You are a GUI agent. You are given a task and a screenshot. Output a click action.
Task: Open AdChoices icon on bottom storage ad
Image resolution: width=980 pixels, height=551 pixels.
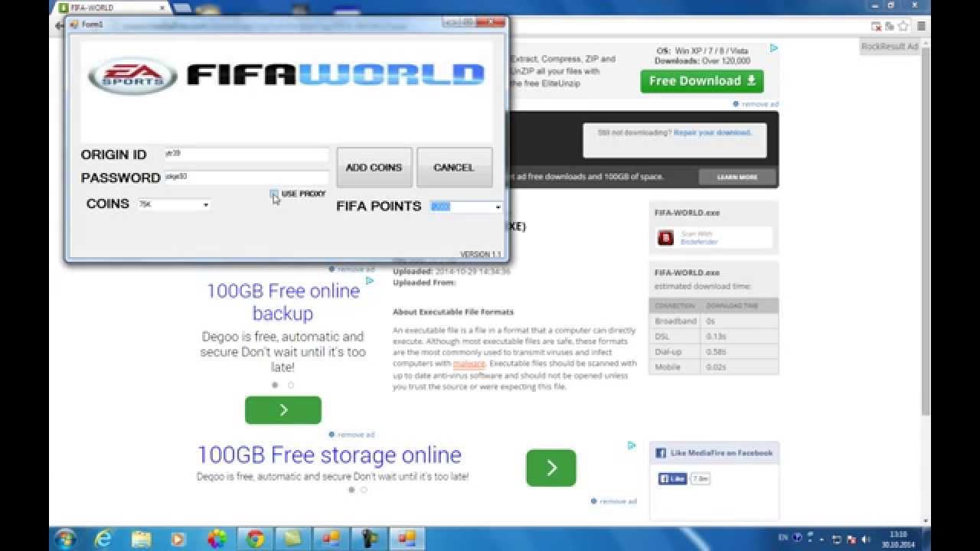(632, 445)
